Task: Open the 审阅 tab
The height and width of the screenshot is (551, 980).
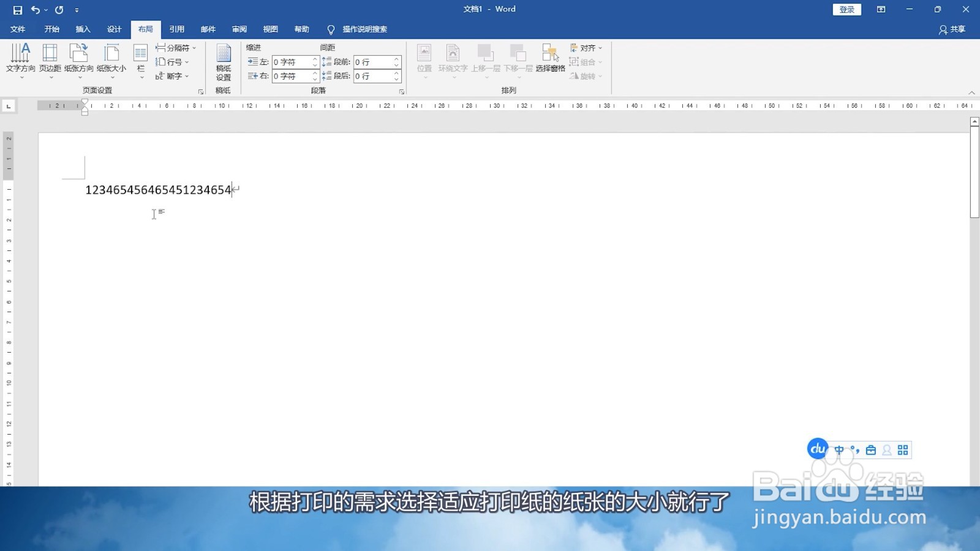Action: click(239, 29)
